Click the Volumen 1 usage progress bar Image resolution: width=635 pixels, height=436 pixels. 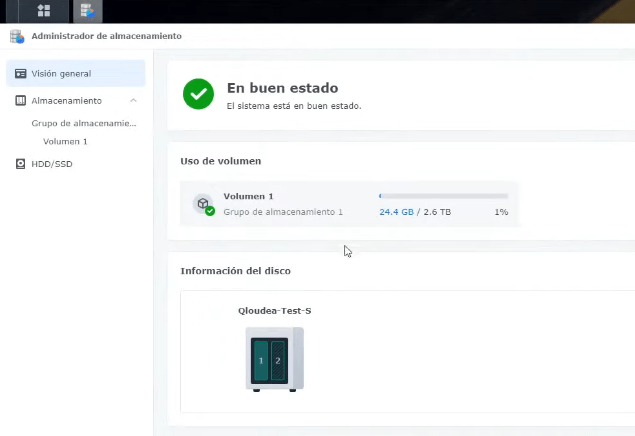443,196
